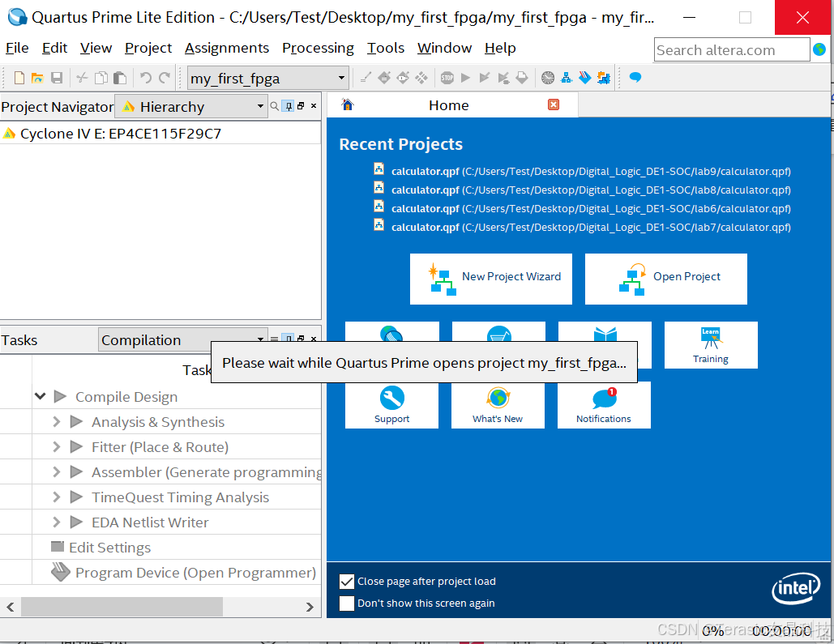The image size is (834, 644).
Task: Click the Undo arrow icon
Action: coord(145,79)
